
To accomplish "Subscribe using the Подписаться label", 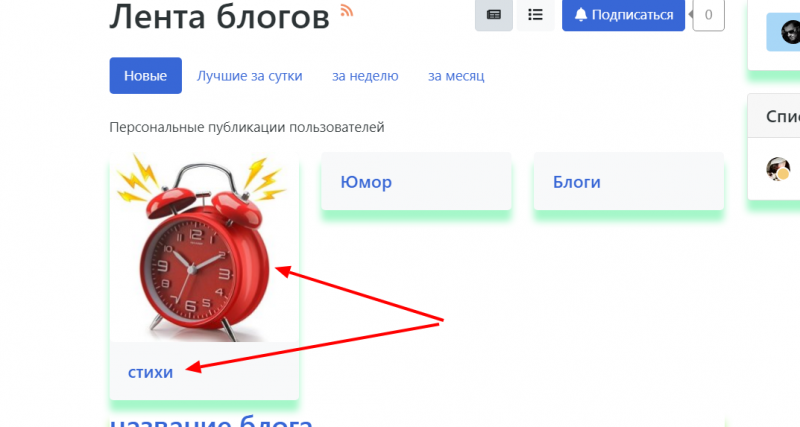I will tap(632, 15).
